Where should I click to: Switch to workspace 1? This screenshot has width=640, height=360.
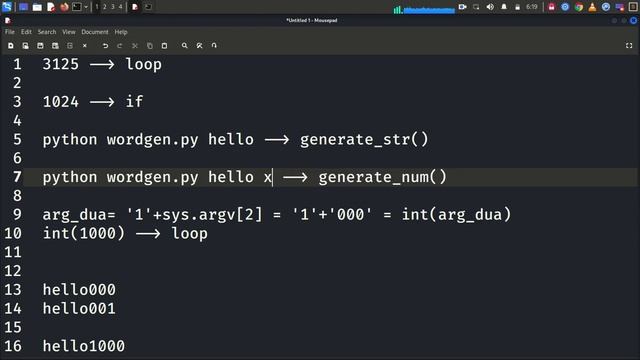coord(97,7)
